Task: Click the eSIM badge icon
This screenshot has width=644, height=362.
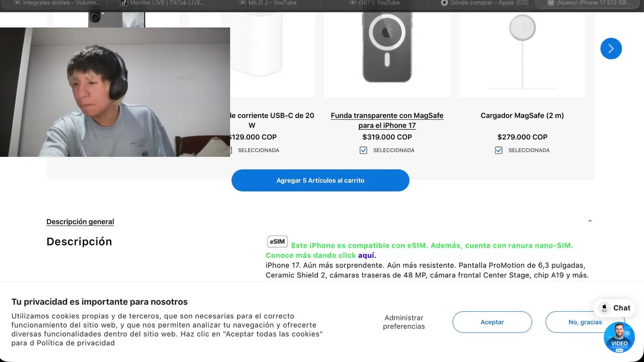Action: point(277,242)
